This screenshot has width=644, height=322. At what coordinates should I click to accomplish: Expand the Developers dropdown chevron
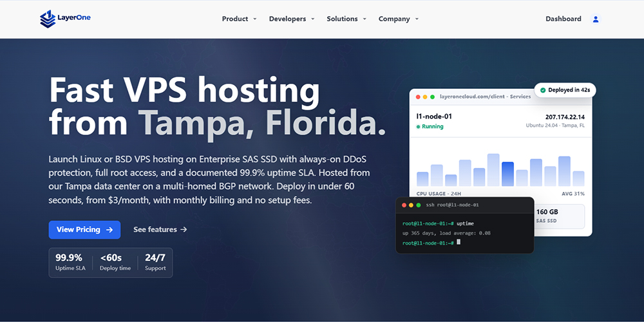(312, 19)
